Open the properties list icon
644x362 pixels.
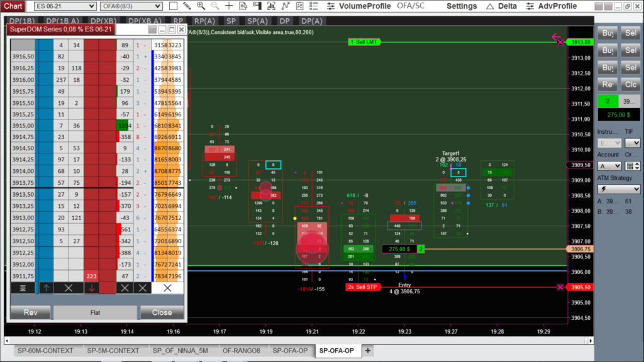click(x=314, y=6)
